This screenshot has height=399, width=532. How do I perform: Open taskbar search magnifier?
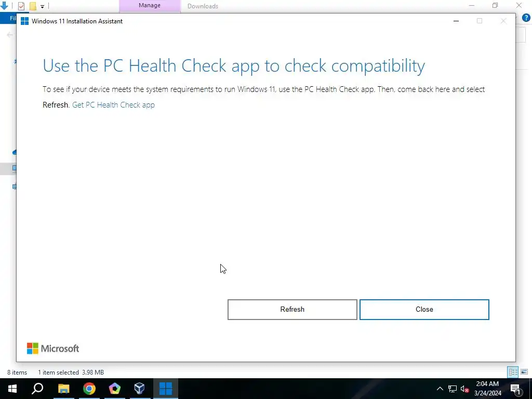pos(37,389)
